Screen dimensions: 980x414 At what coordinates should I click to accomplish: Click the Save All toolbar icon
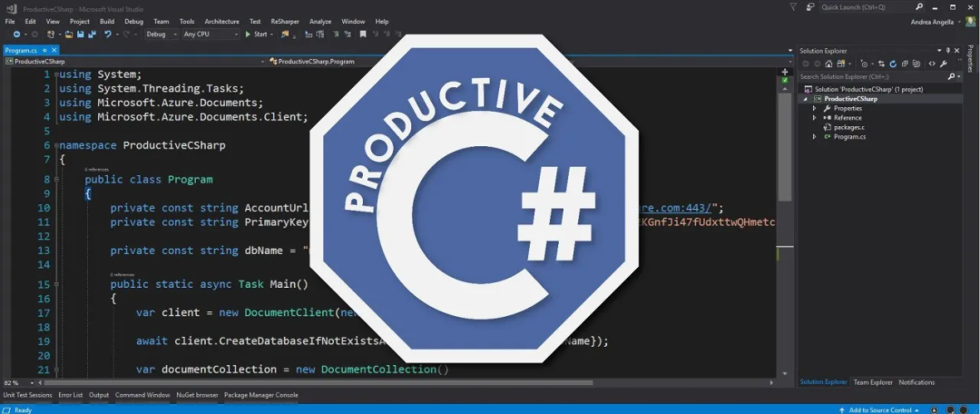click(92, 34)
